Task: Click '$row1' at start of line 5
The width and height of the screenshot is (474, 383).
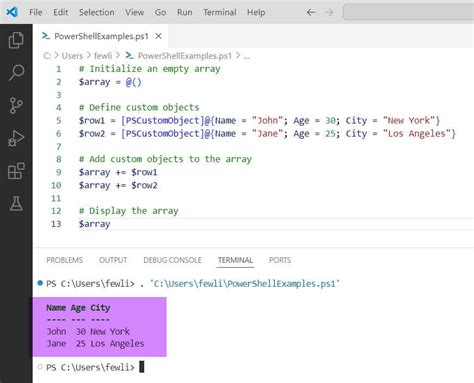Action: tap(92, 120)
